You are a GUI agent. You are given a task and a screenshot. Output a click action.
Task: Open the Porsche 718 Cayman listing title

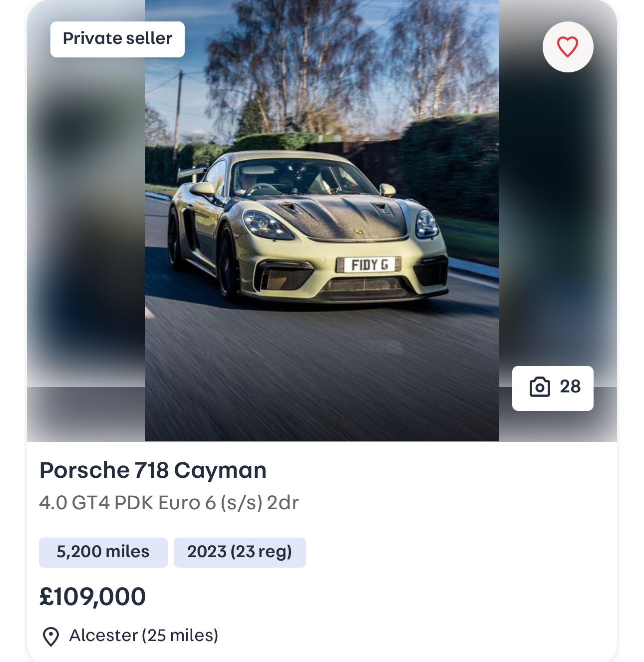(153, 470)
